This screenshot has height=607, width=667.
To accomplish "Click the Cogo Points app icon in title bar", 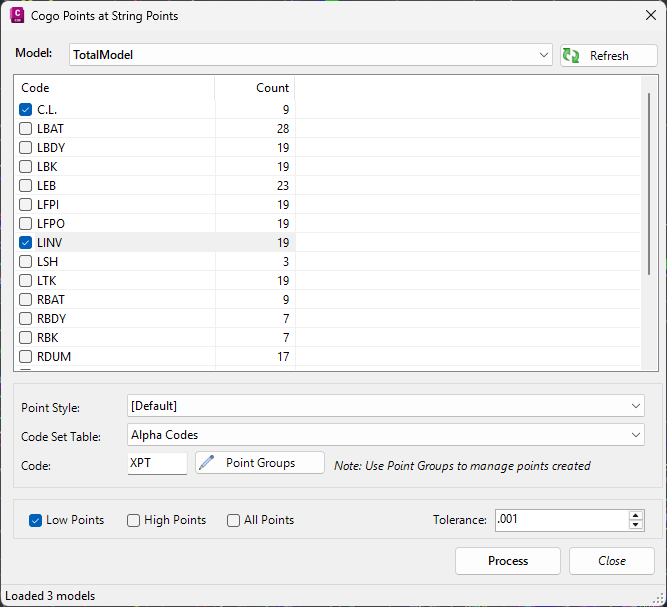I will coord(16,16).
